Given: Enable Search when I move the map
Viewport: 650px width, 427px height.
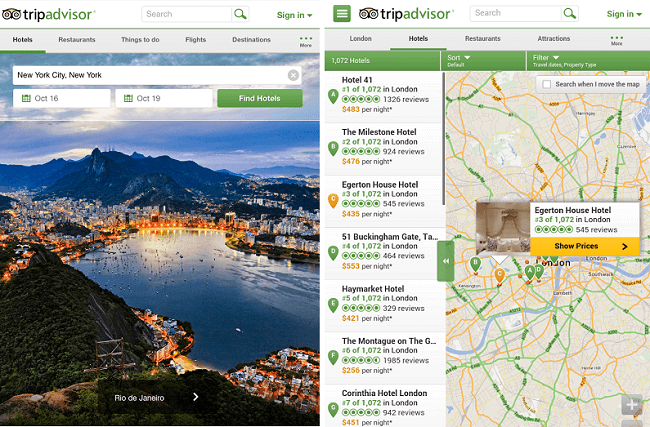Looking at the screenshot, I should (547, 84).
